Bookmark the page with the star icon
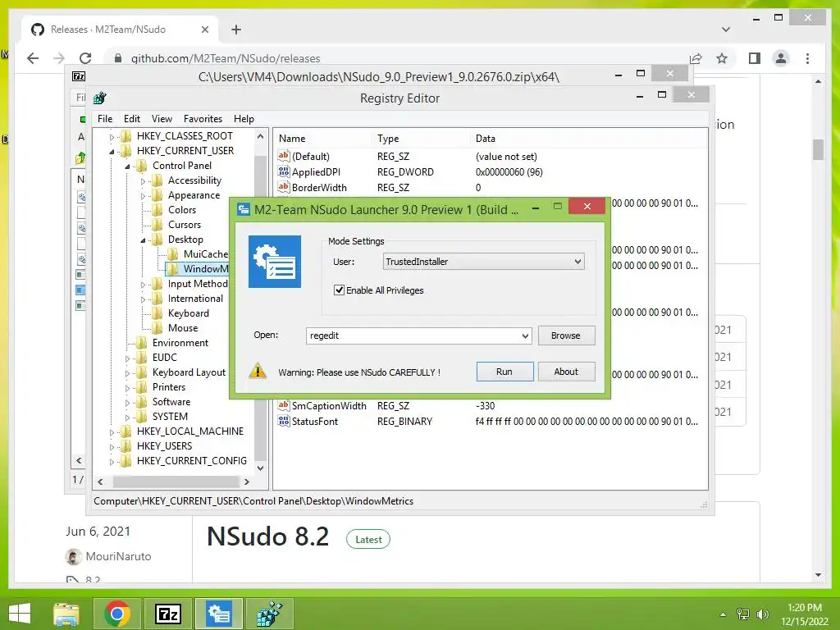 pos(722,58)
